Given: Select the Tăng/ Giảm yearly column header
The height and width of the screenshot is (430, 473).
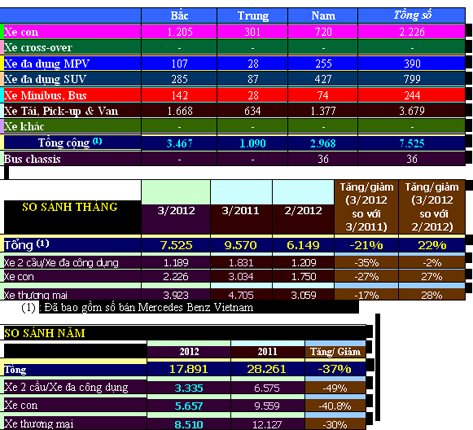Looking at the screenshot, I should (335, 352).
